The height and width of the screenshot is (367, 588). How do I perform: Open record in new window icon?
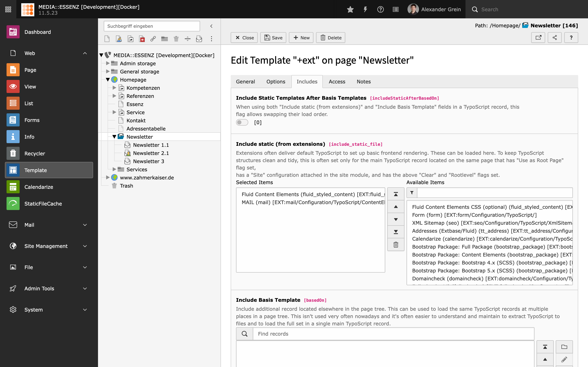tap(538, 38)
